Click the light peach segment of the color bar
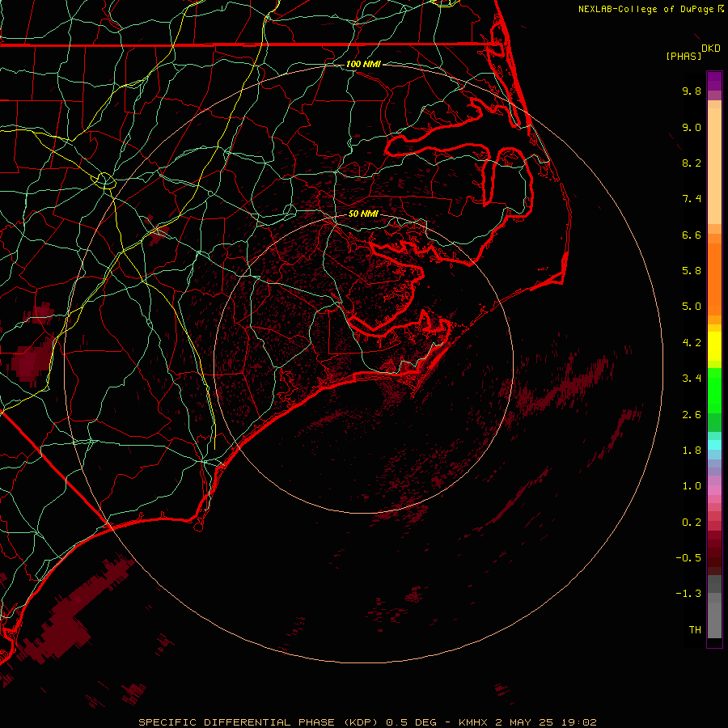This screenshot has width=728, height=728. [714, 166]
